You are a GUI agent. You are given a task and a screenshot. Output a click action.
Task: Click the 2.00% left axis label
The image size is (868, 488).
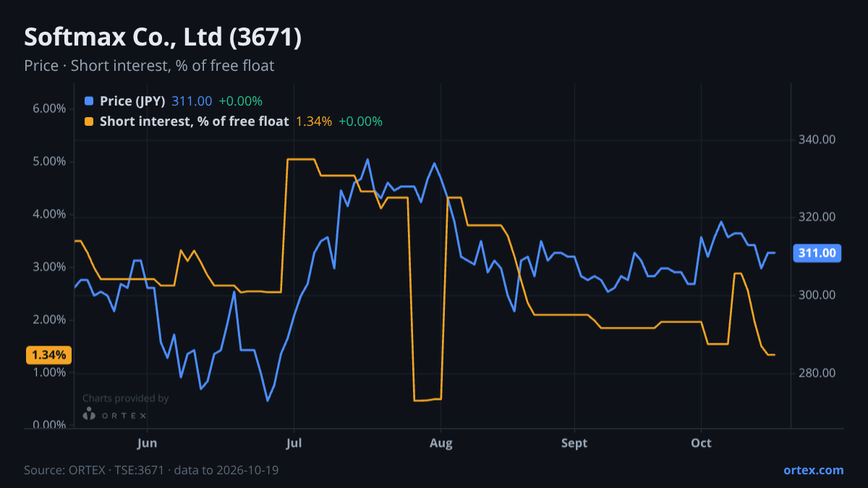point(49,320)
